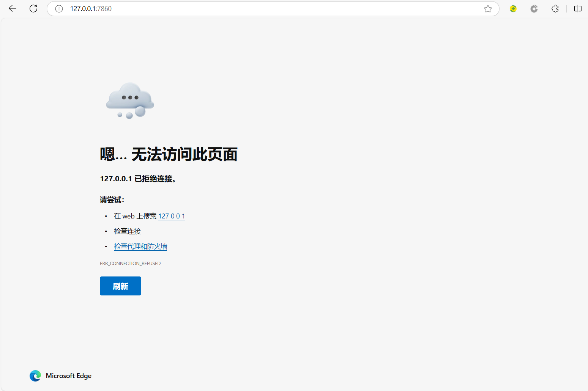This screenshot has width=588, height=391.
Task: Open the yellow-green extension icon
Action: pyautogui.click(x=513, y=9)
